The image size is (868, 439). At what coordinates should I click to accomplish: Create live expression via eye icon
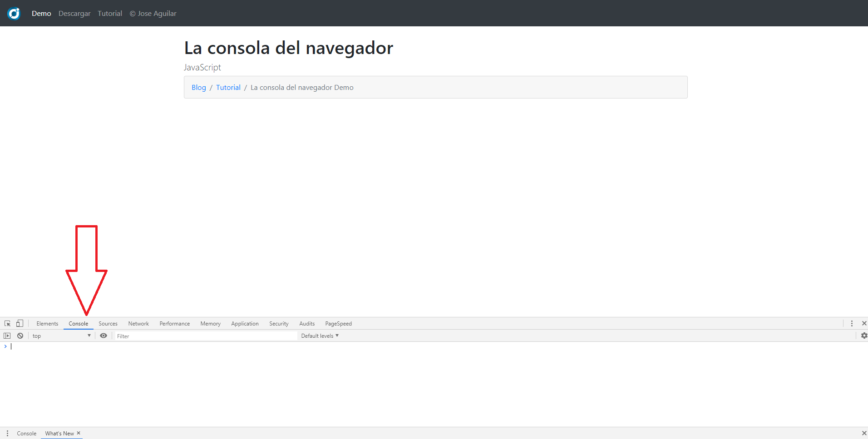coord(104,335)
